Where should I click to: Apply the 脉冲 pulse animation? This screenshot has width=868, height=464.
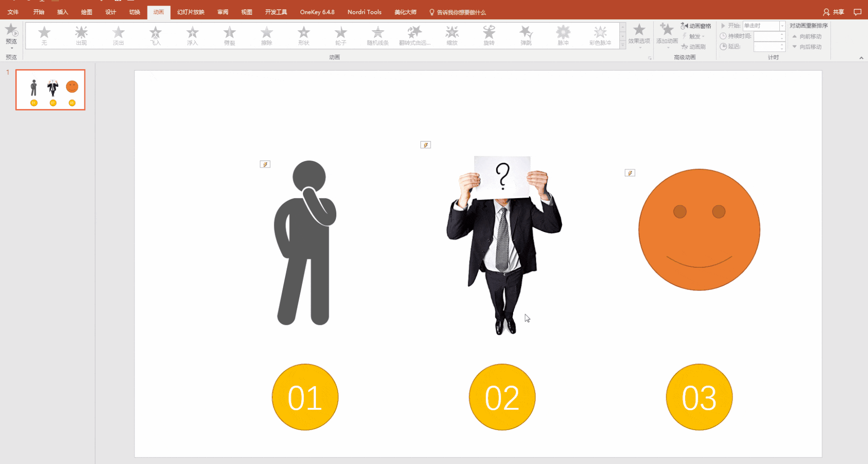[x=563, y=35]
